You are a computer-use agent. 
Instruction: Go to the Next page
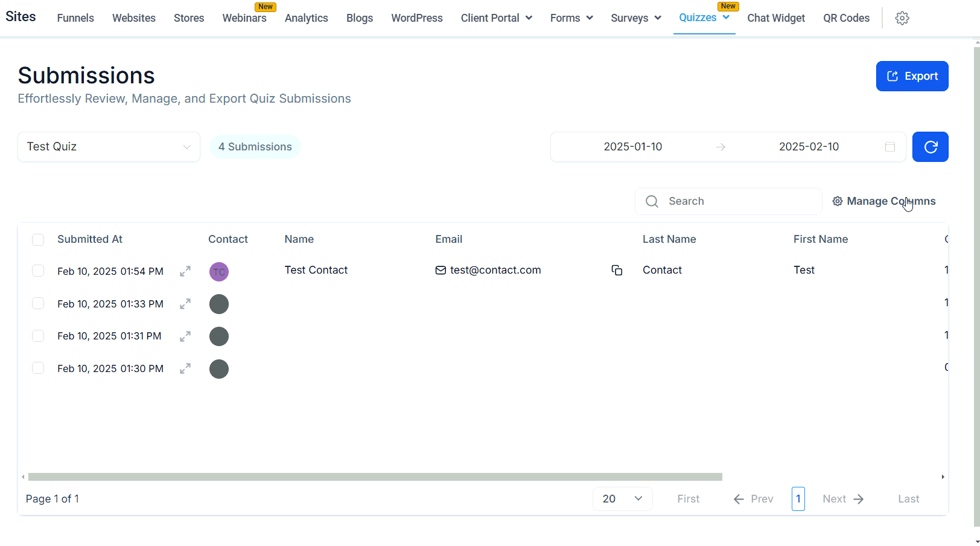[844, 499]
